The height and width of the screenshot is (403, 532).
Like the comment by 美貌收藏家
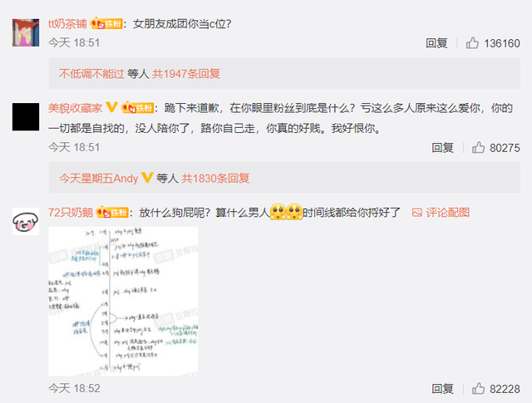click(x=478, y=148)
